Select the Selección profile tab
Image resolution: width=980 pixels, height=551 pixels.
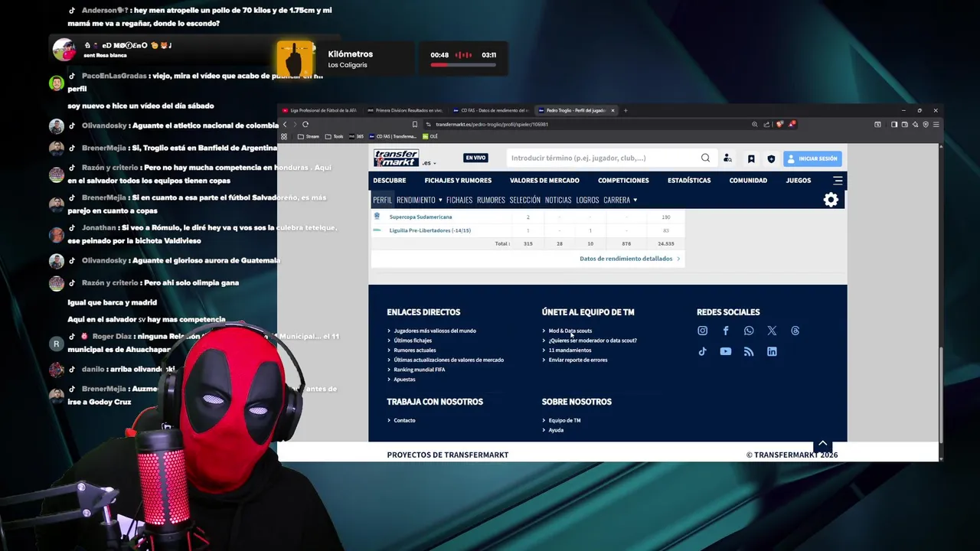525,200
